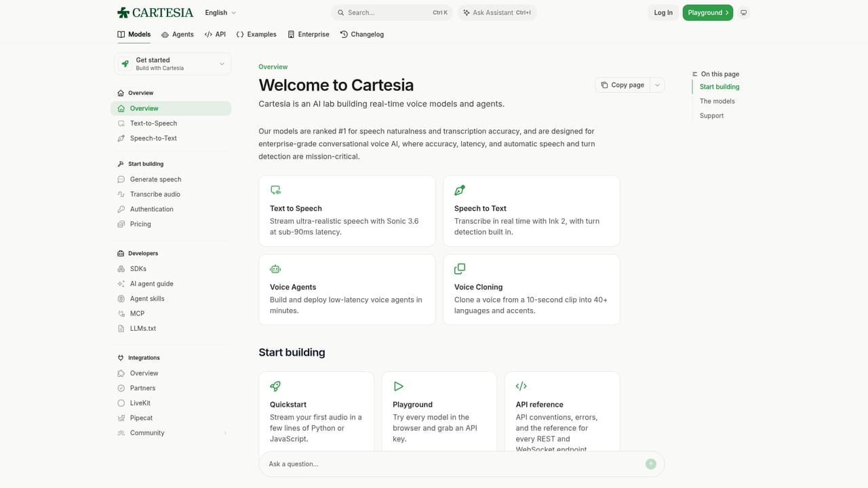The height and width of the screenshot is (488, 868).
Task: Toggle theme with the monitor icon
Action: click(x=744, y=13)
